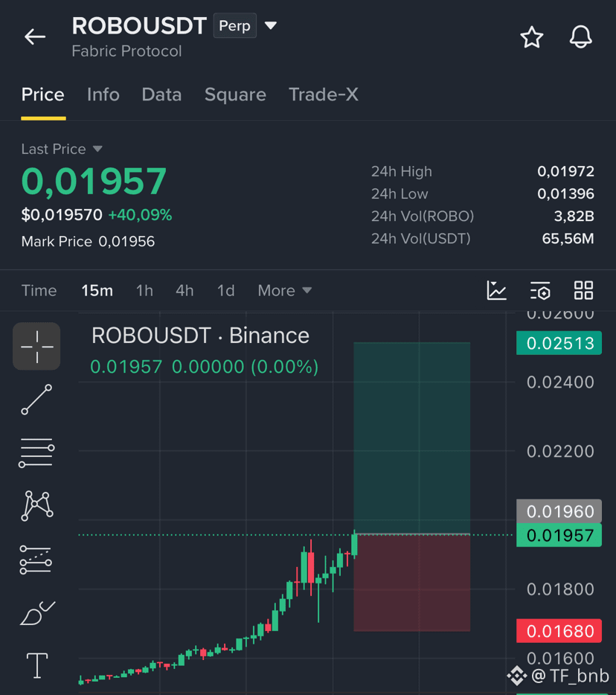This screenshot has width=616, height=695.
Task: Select the Perp contract badge
Action: coord(235,26)
